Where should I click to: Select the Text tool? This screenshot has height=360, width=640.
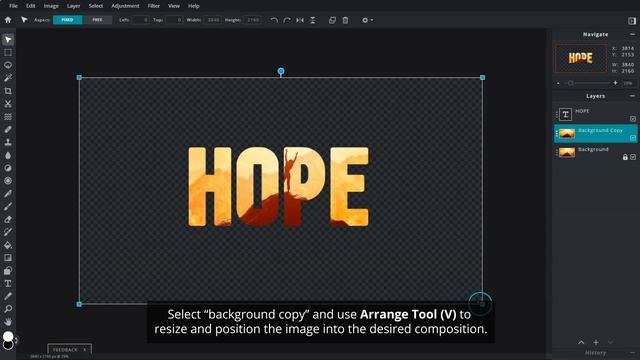click(8, 284)
